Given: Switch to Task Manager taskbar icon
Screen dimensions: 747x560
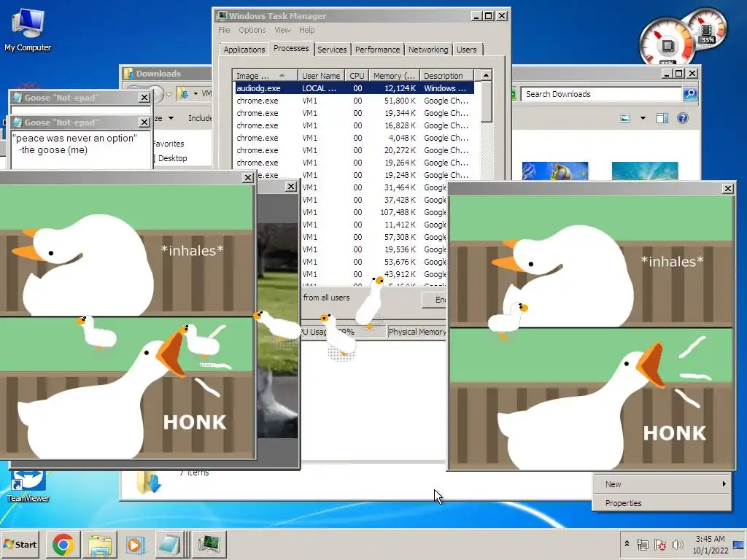Looking at the screenshot, I should click(x=209, y=544).
